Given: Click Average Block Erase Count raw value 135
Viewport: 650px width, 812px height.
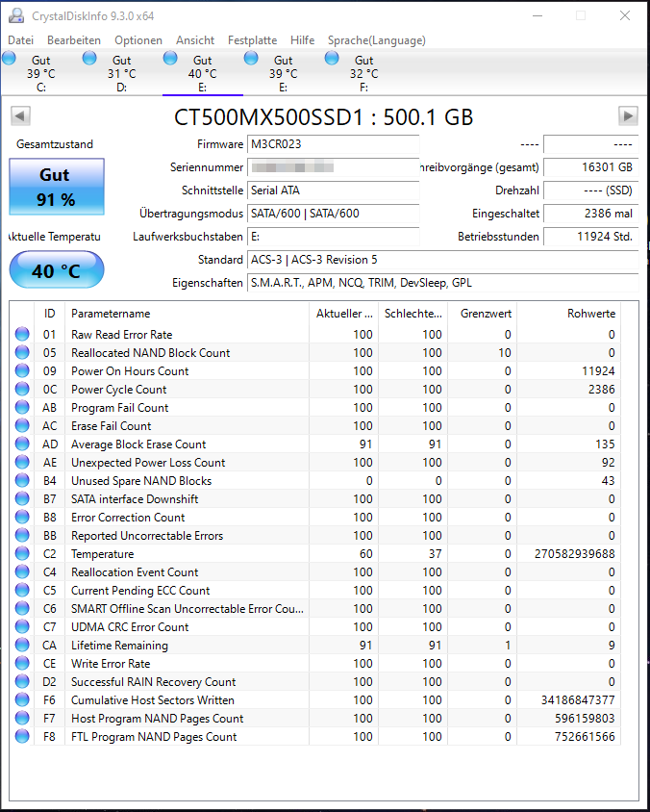Looking at the screenshot, I should [x=605, y=444].
